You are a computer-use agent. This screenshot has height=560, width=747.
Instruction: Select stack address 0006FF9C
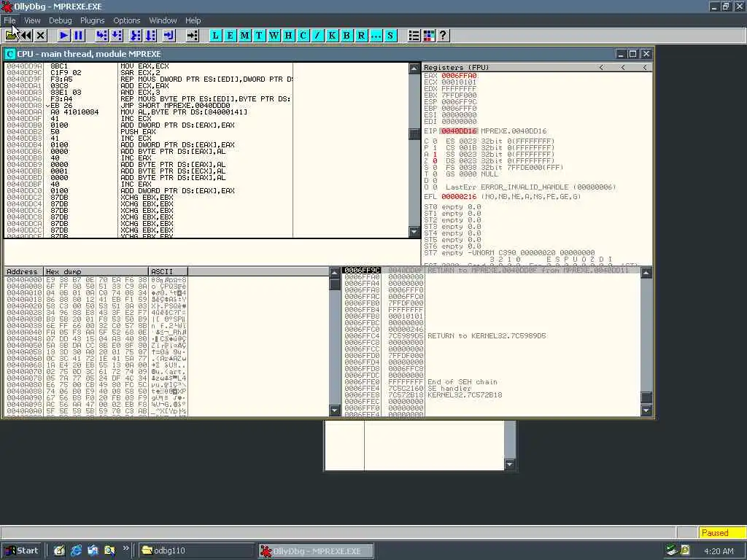[362, 270]
